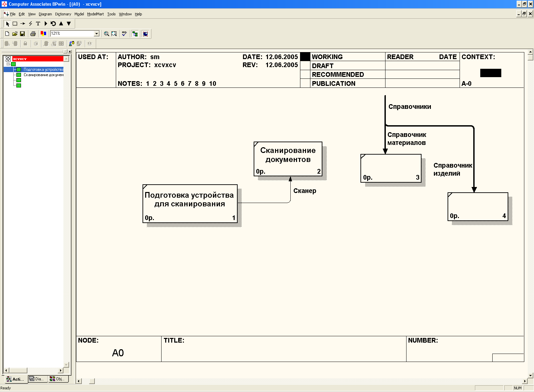Select 'Подготовка устройства' tree item
Screen dimensions: 534x392
tap(43, 69)
